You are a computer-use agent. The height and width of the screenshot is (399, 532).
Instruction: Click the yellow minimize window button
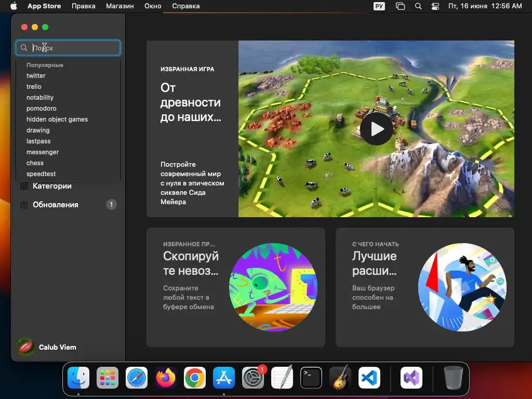pyautogui.click(x=35, y=27)
